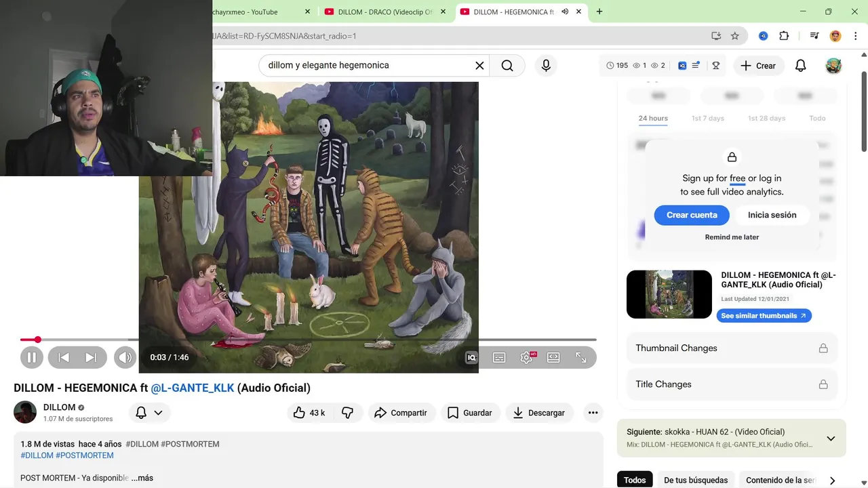Click Remind me later
The width and height of the screenshot is (868, 488).
click(x=732, y=237)
